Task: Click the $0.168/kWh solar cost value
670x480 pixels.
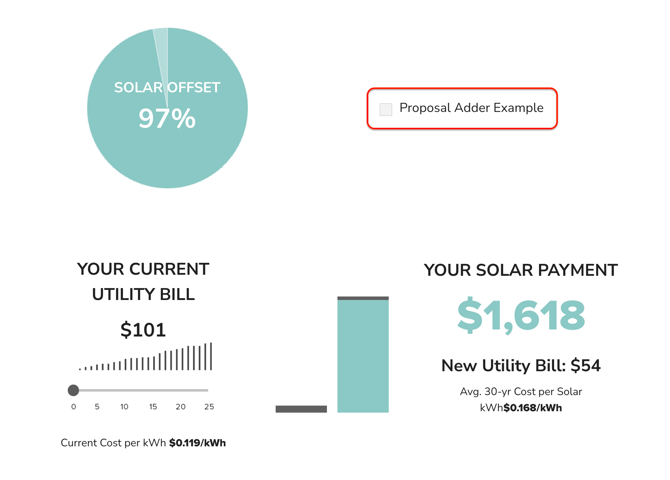Action: point(533,408)
